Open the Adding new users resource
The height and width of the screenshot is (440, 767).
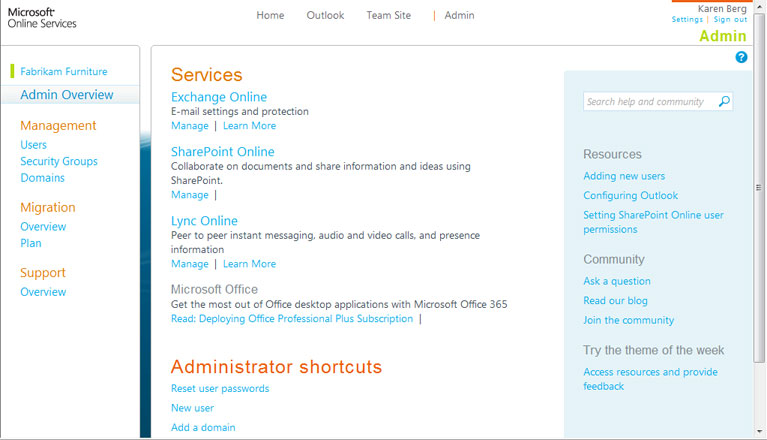point(624,176)
